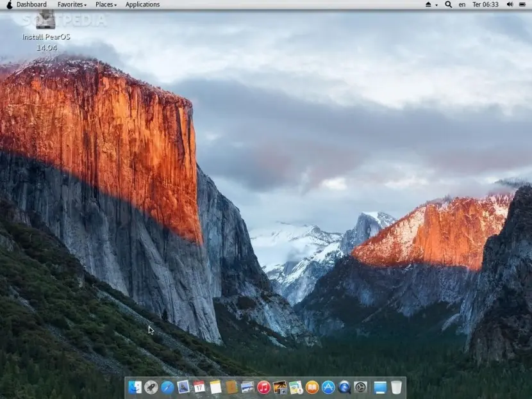Open the Trash in the dock
The width and height of the screenshot is (532, 399).
coord(396,387)
